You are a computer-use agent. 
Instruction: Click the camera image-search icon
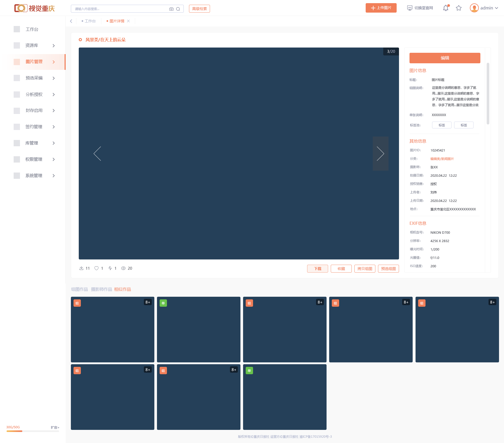click(x=171, y=9)
